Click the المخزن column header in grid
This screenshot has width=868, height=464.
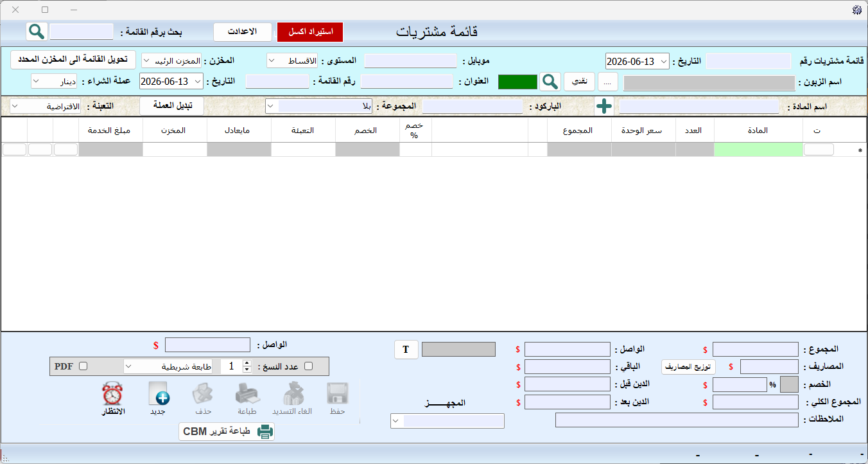click(175, 130)
